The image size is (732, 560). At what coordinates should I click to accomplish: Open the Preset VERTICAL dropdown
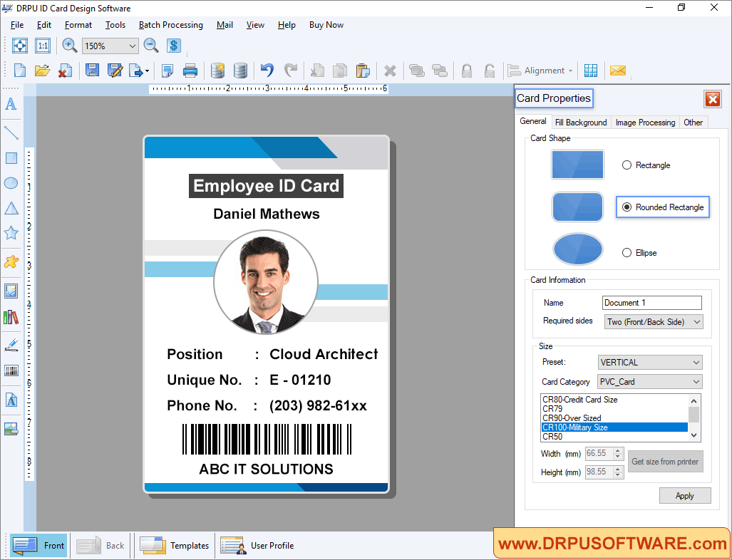[x=696, y=362]
